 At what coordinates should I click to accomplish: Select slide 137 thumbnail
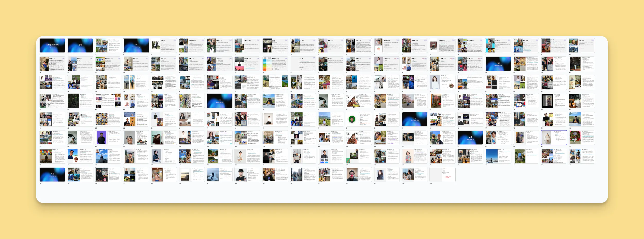point(498,156)
